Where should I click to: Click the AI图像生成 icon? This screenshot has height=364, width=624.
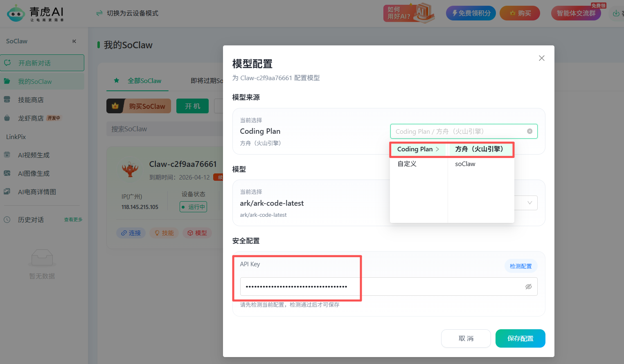click(x=7, y=173)
